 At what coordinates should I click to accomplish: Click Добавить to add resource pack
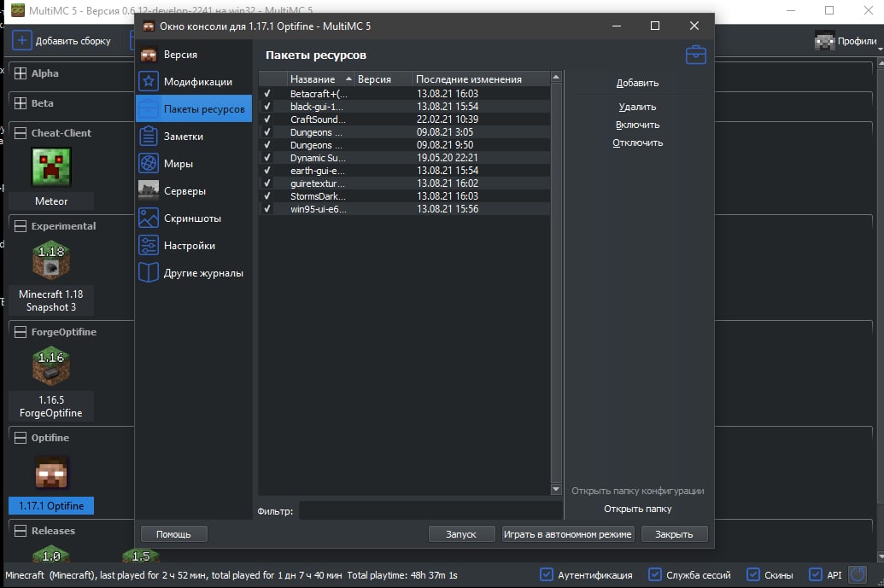(637, 83)
